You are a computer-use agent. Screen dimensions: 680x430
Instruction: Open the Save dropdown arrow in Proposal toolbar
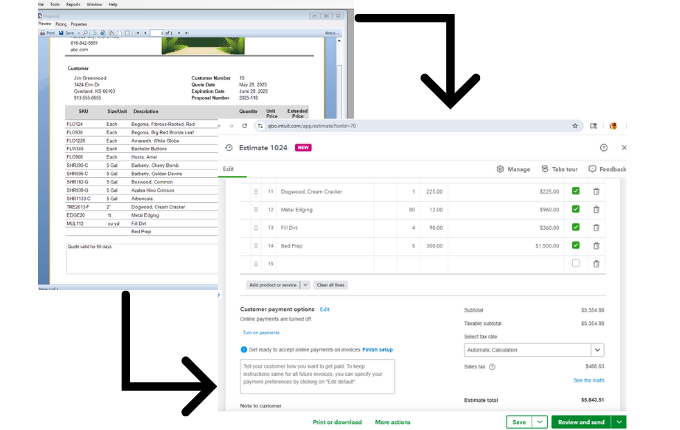[x=78, y=33]
